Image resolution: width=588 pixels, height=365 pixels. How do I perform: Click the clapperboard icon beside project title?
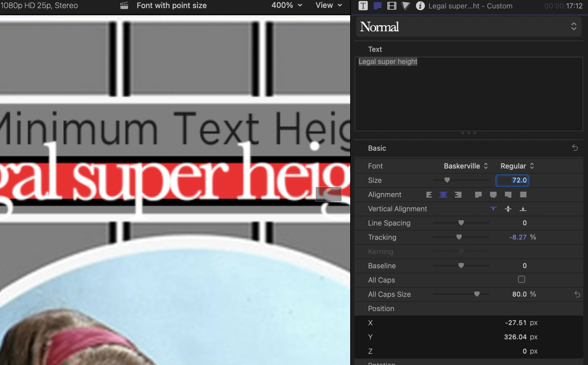coord(124,5)
